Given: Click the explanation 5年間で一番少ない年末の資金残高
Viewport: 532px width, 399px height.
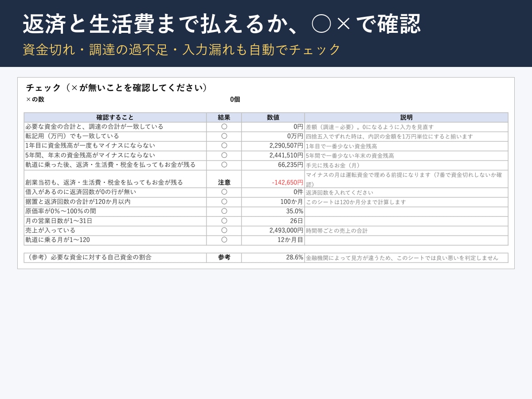Looking at the screenshot, I should pyautogui.click(x=350, y=156).
